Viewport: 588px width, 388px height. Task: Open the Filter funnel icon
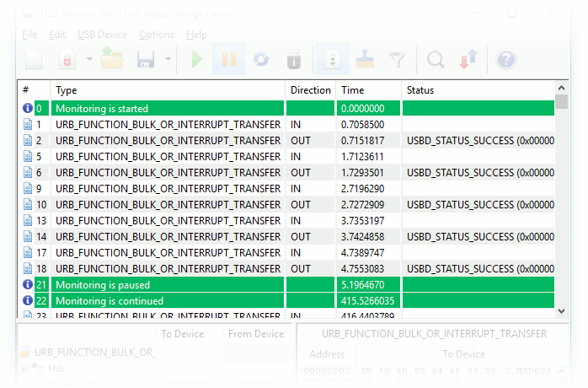point(397,60)
